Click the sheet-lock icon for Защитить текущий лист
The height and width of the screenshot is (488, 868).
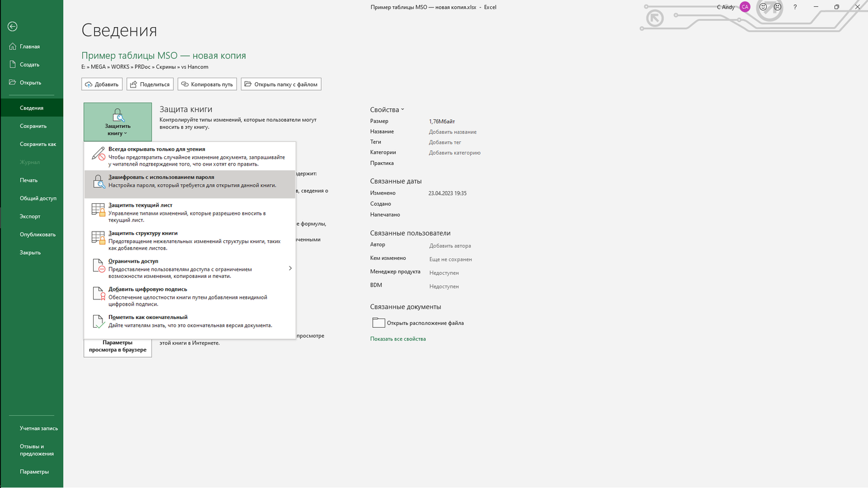pyautogui.click(x=99, y=210)
